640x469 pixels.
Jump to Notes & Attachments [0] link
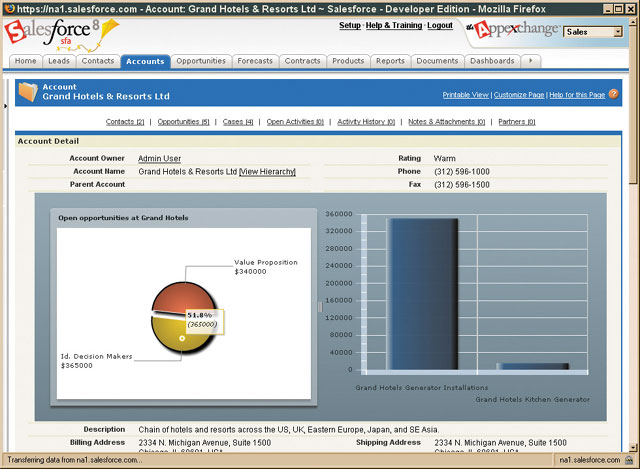coord(447,122)
